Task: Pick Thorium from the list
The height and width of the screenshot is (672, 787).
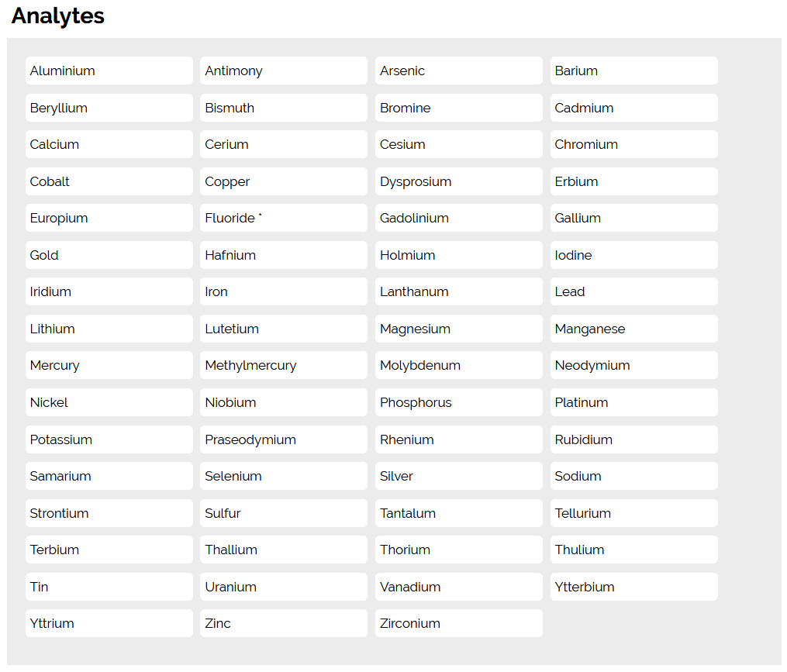Action: tap(459, 550)
